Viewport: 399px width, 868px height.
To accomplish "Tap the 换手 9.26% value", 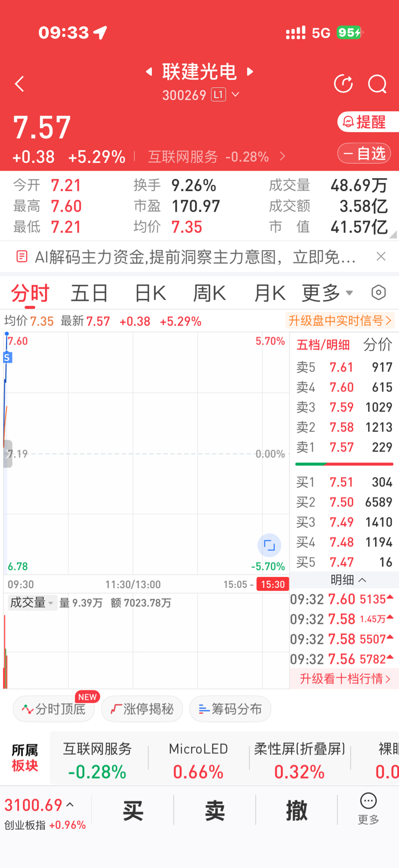I will 194,186.
